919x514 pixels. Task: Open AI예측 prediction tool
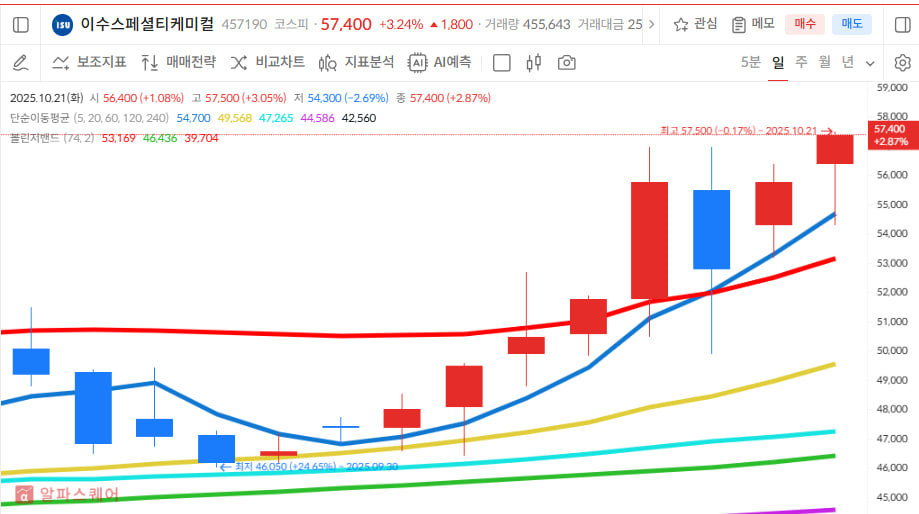[x=440, y=63]
